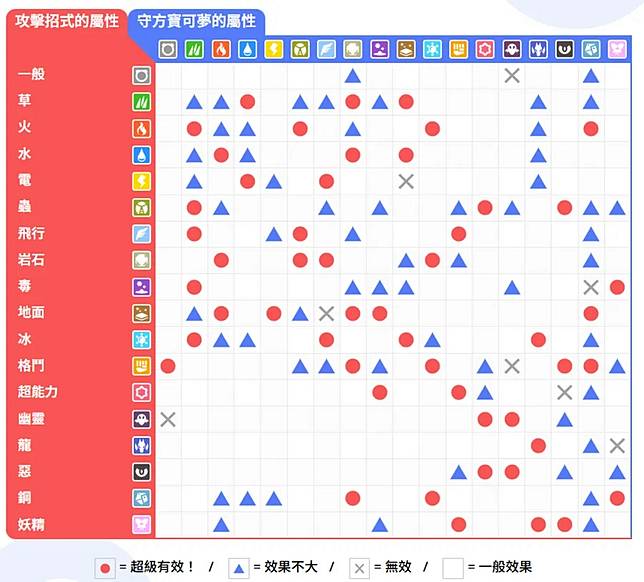Click the 毒 (Poison) icon in defender header row

point(380,49)
